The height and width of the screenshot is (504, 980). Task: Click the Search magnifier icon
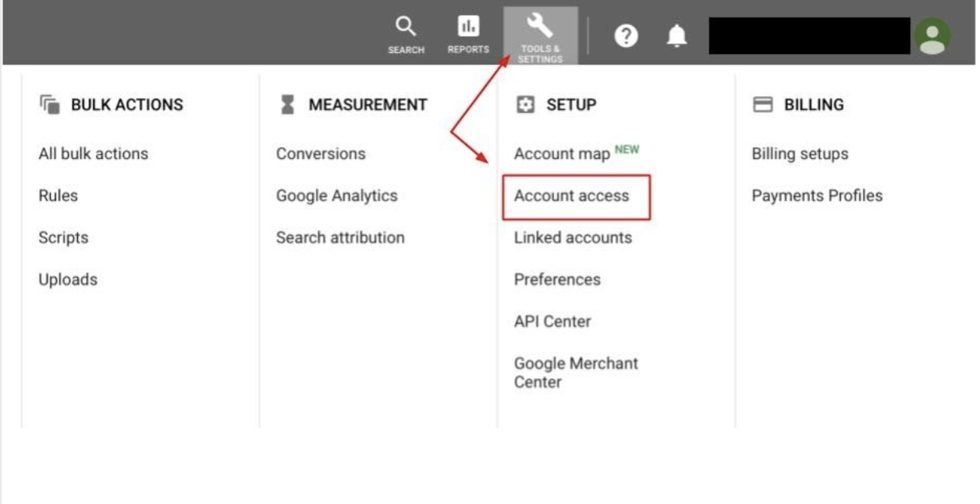coord(406,27)
